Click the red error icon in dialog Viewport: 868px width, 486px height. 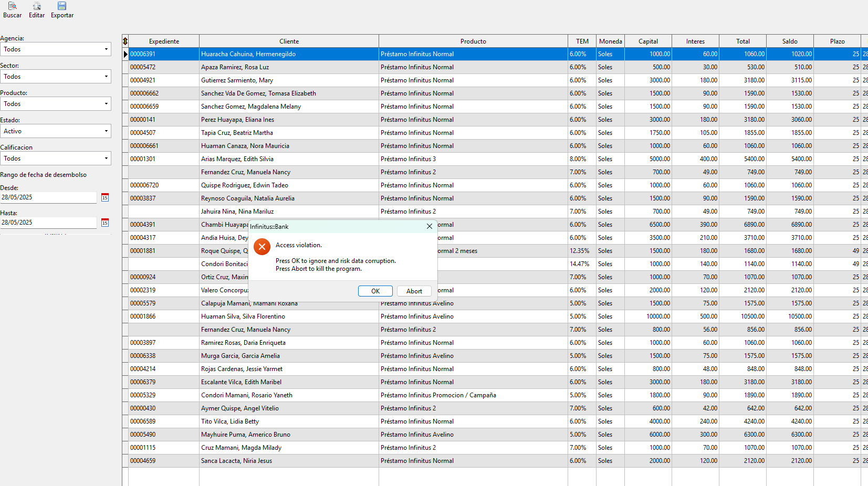[262, 247]
